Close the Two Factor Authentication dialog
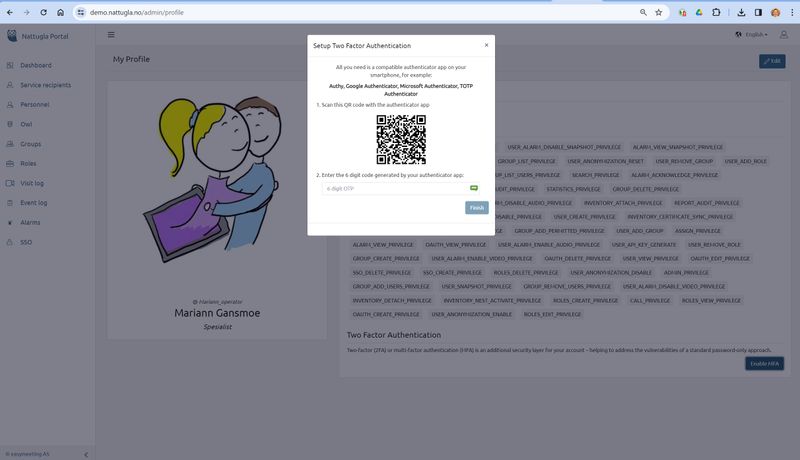Viewport: 800px width, 460px height. pyautogui.click(x=486, y=45)
